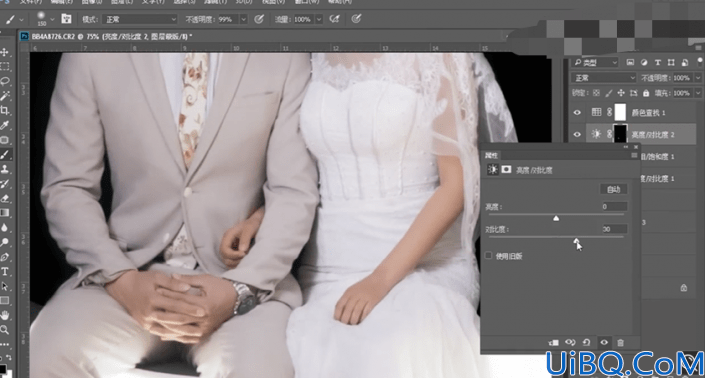Image resolution: width=705 pixels, height=378 pixels.
Task: Enable the 使用旧版 checkbox
Action: [489, 255]
